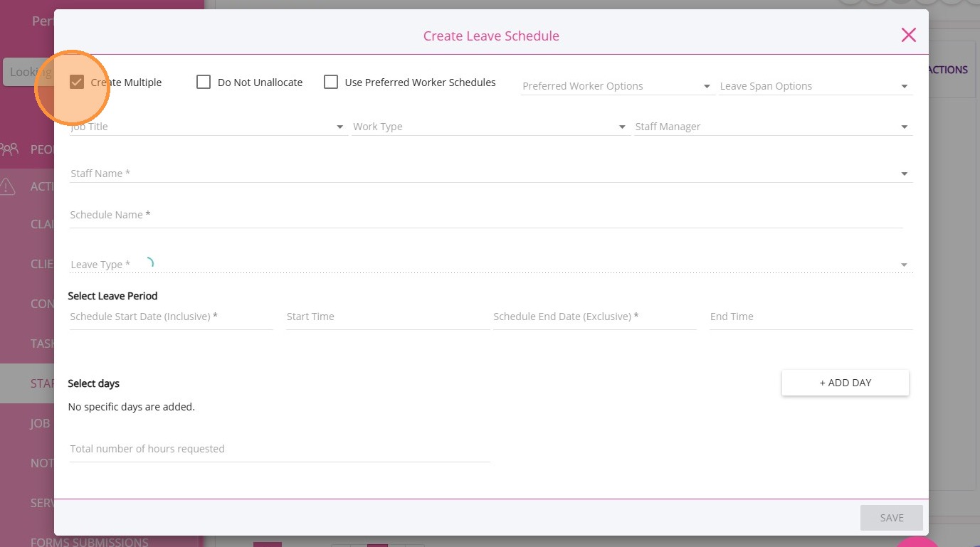Select the Start Time field
980x547 pixels.
(x=388, y=317)
